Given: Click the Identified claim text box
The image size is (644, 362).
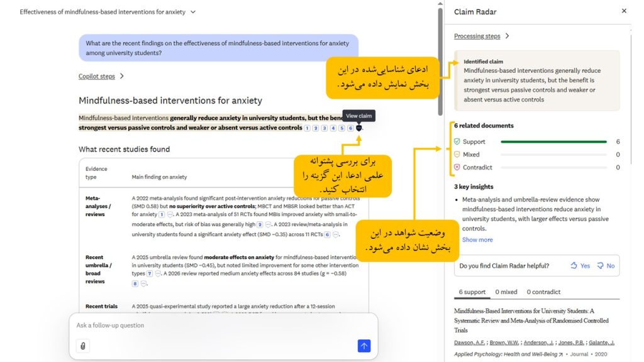Looking at the screenshot, I should [537, 80].
